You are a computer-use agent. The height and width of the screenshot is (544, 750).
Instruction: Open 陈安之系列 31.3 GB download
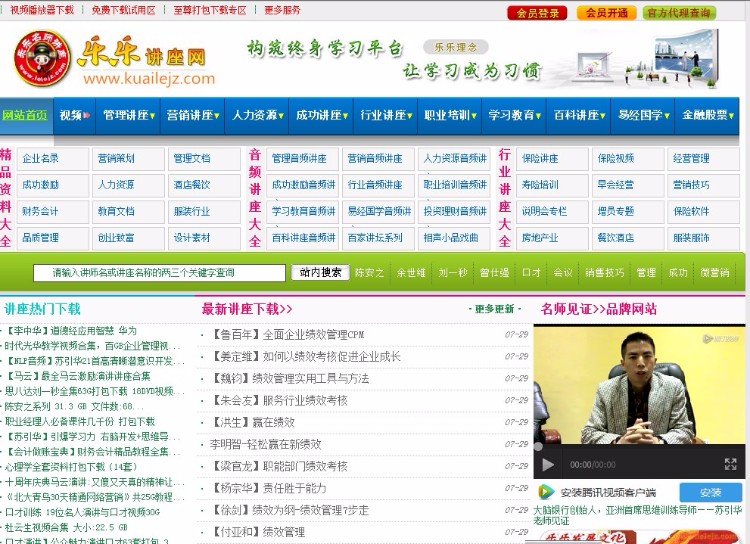(74, 407)
